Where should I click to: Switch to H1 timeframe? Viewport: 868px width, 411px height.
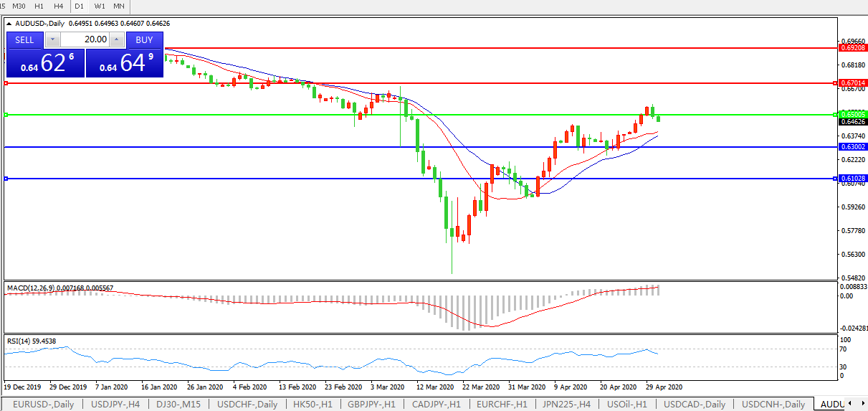(x=39, y=6)
